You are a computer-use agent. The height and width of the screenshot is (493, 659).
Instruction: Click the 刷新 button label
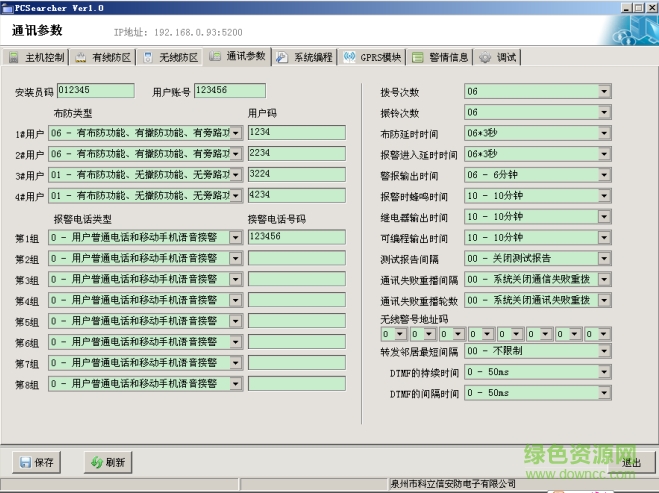pyautogui.click(x=115, y=462)
